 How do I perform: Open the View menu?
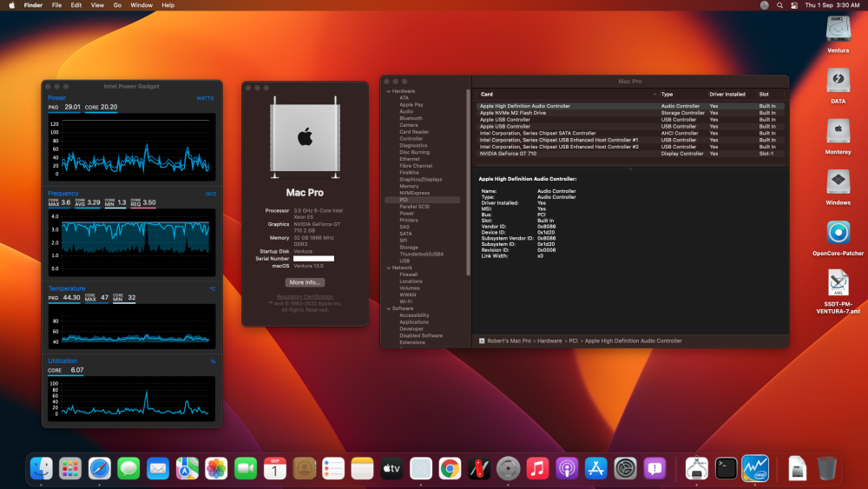tap(97, 5)
